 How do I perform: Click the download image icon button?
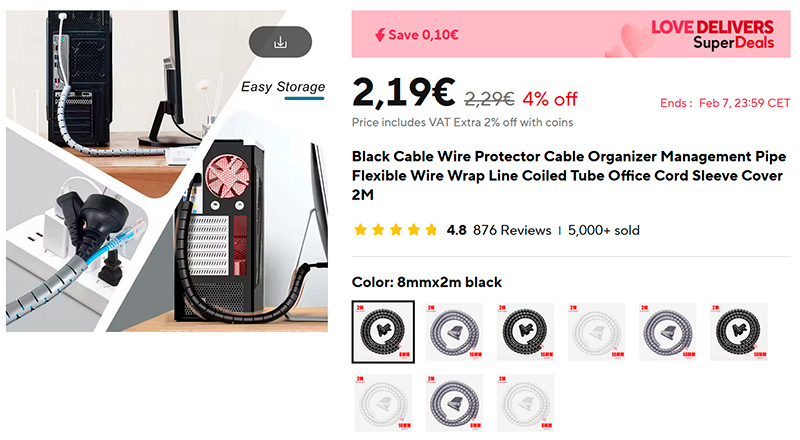point(280,42)
